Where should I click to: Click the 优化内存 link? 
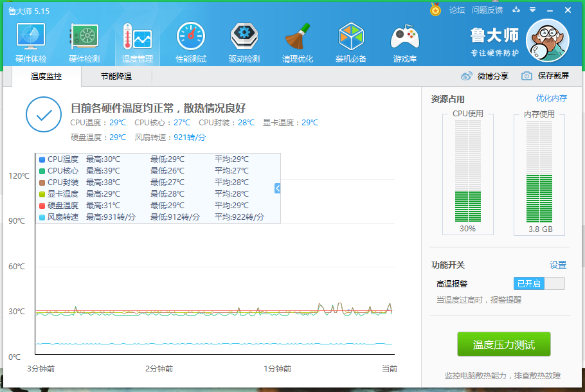(x=552, y=98)
